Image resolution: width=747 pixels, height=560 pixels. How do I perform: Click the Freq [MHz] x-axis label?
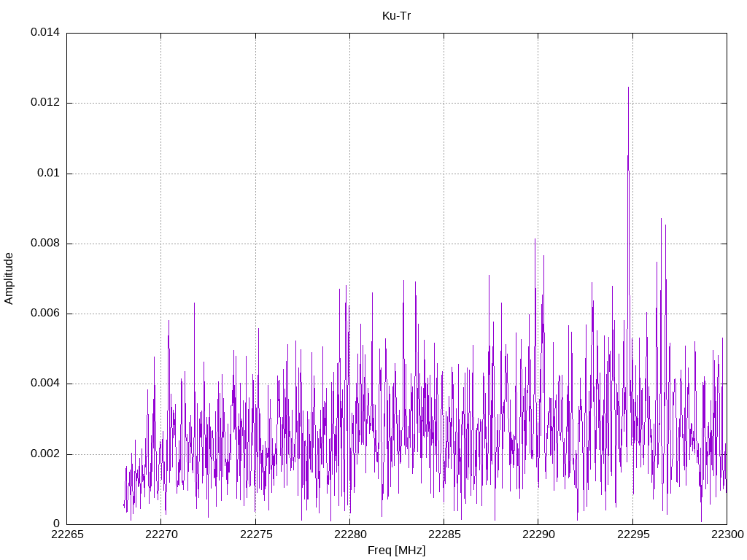[396, 551]
